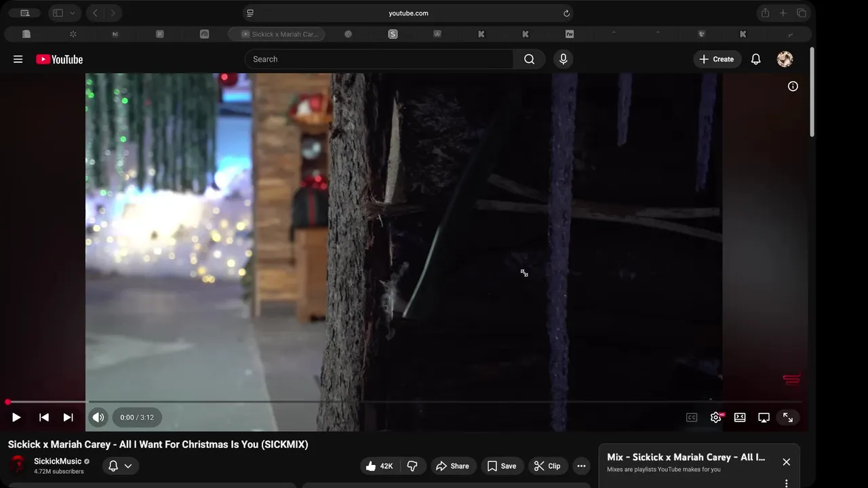The width and height of the screenshot is (868, 488).
Task: Focus the YouTube search field
Action: (x=379, y=59)
